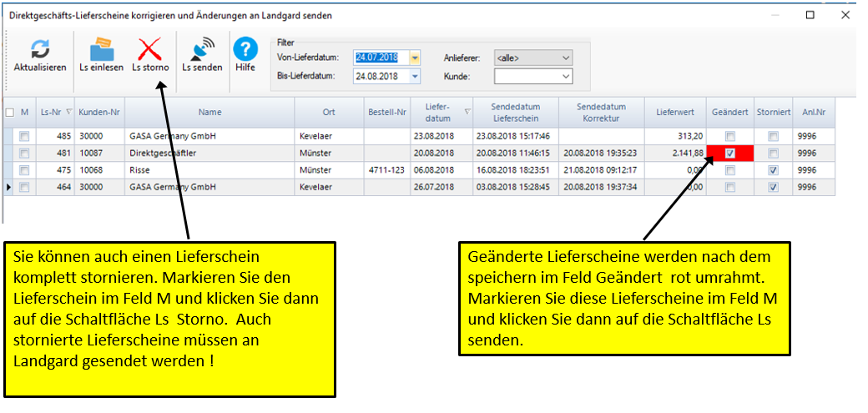Viewport: 868px width, 413px height.
Task: Toggle the red Geändert checkbox for Direktgeschäftler
Action: 730,154
